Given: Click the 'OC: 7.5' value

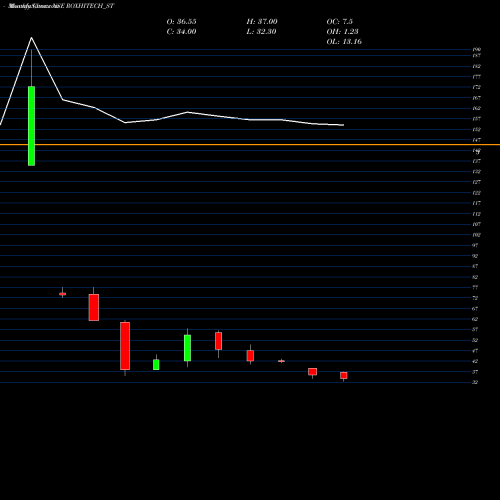Looking at the screenshot, I should pos(340,22).
